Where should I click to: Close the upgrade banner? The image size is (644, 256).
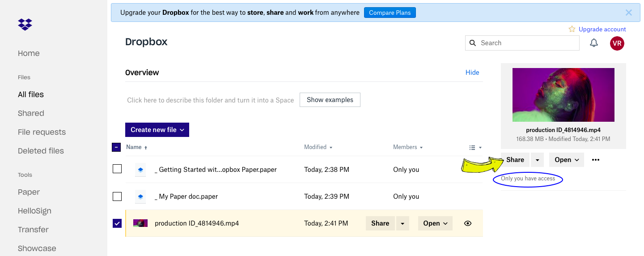[x=629, y=13]
